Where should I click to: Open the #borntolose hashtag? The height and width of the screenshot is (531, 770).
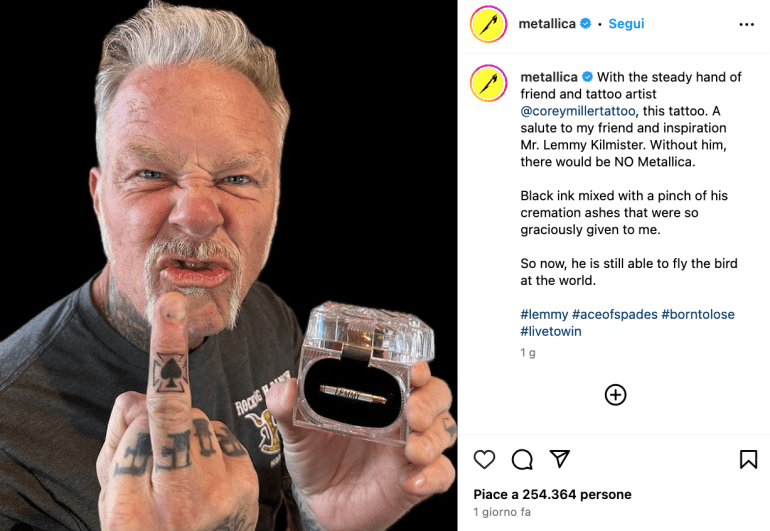698,314
